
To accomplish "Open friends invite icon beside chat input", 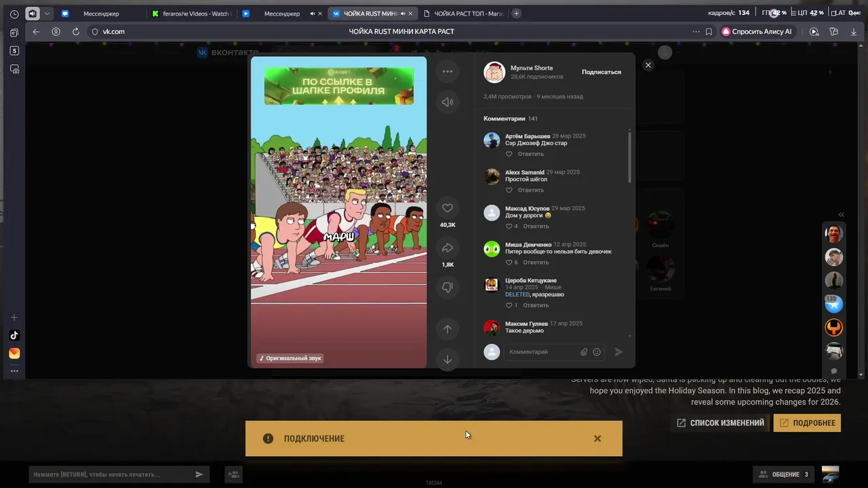I will (x=234, y=474).
